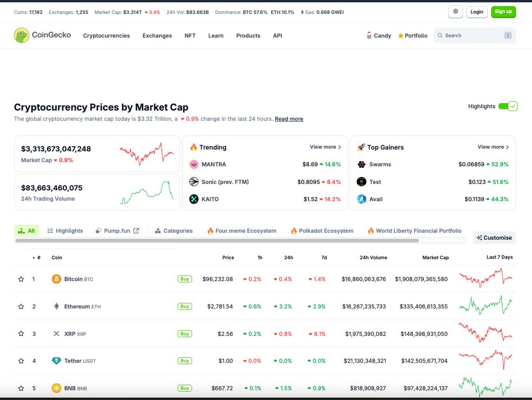Open the Products nav menu
The image size is (532, 400).
tap(248, 36)
